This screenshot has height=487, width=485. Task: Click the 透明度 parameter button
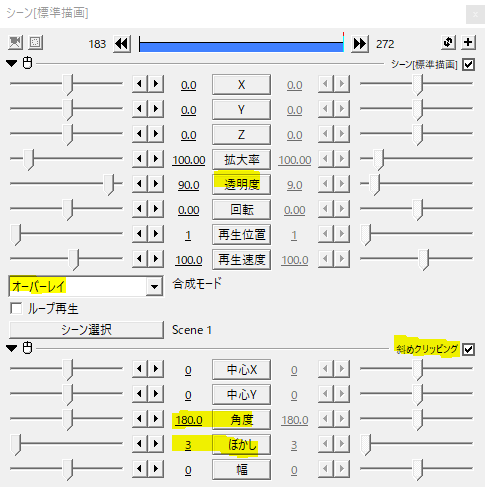241,184
